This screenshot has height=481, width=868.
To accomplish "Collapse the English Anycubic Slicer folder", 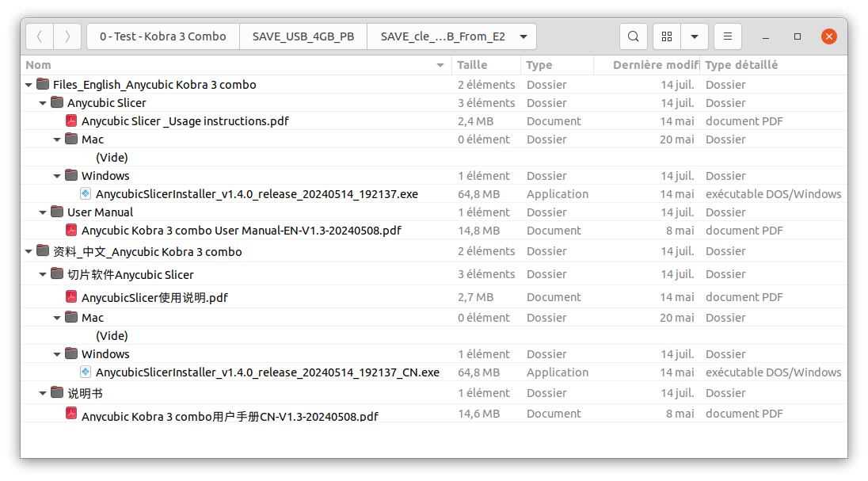I will point(44,103).
